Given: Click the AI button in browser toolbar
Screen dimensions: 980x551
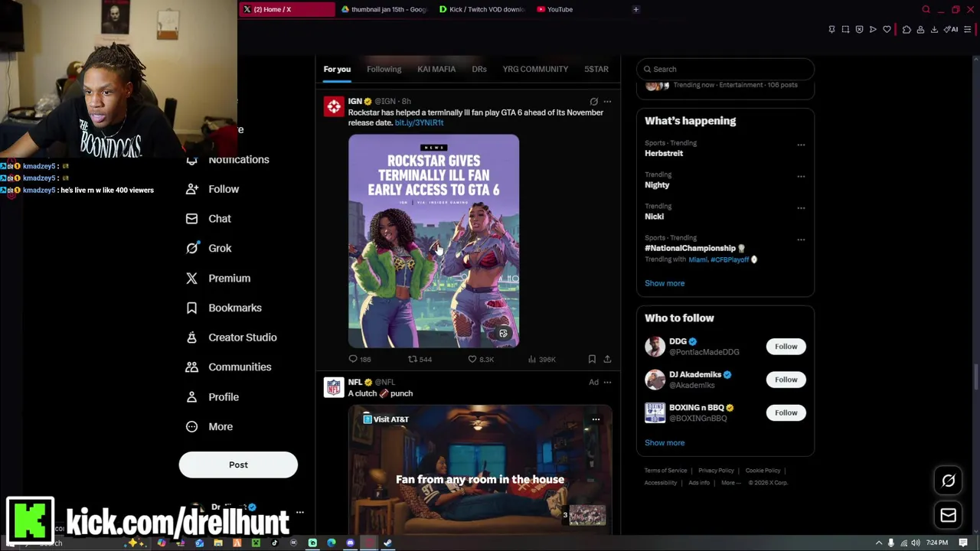Looking at the screenshot, I should (951, 30).
